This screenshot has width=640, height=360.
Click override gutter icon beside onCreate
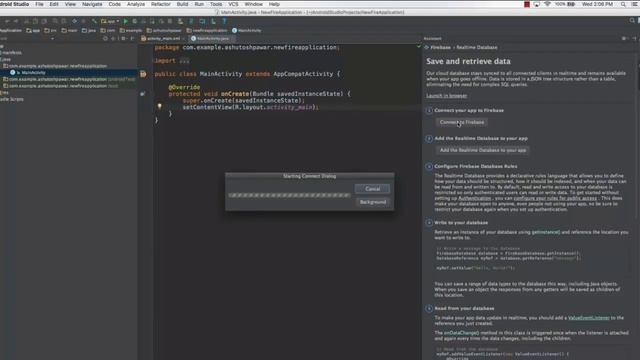(142, 93)
